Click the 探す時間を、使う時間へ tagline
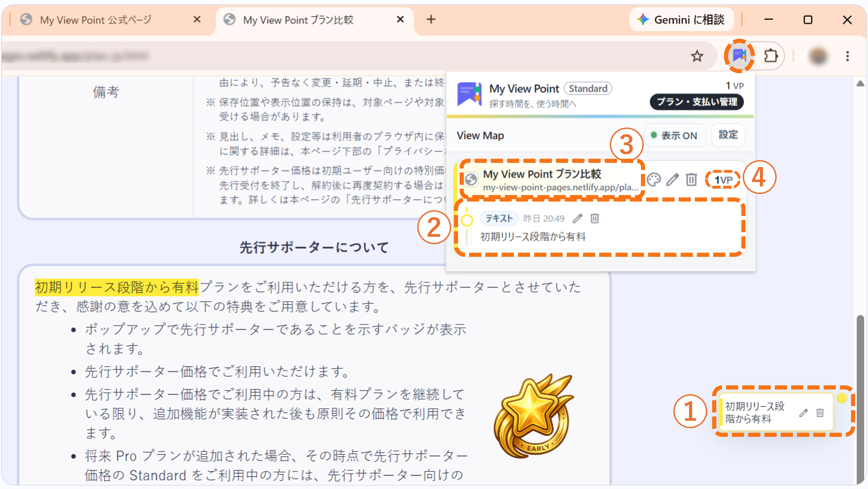 tap(533, 104)
